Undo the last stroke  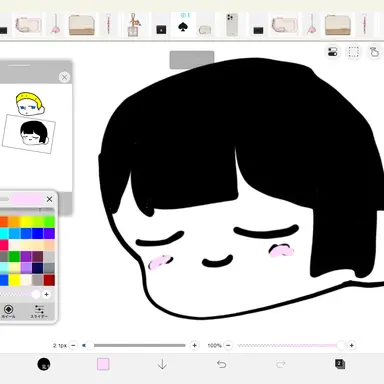pos(221,364)
